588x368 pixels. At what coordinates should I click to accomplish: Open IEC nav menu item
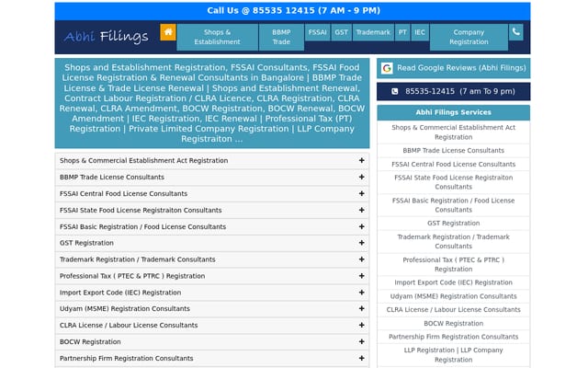[x=420, y=32]
